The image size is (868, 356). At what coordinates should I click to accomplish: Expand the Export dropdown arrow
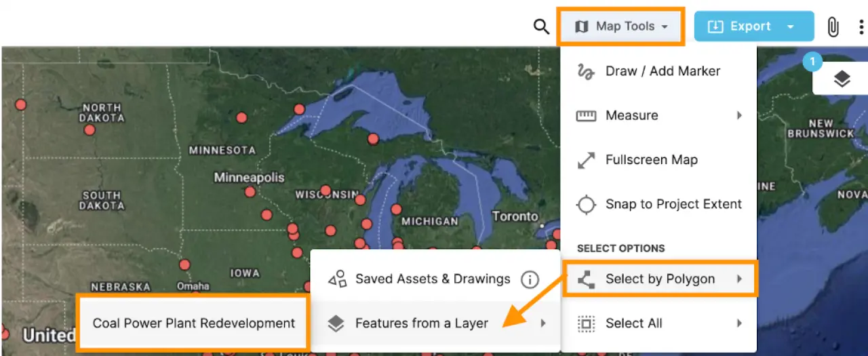point(791,26)
